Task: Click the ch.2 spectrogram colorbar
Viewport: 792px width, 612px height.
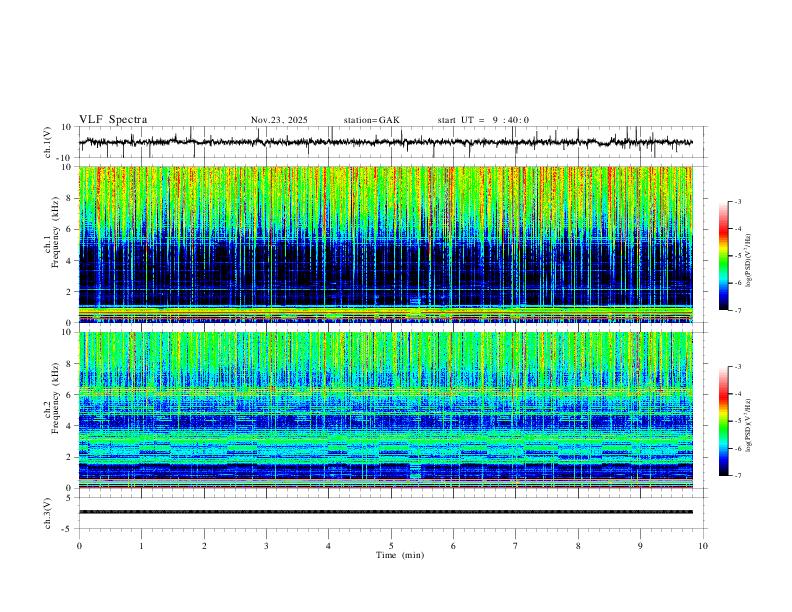Action: coord(723,421)
